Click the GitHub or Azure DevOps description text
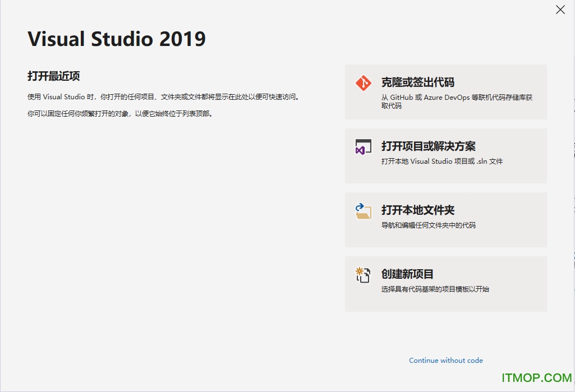Viewport: 575px width, 392px height. click(457, 102)
